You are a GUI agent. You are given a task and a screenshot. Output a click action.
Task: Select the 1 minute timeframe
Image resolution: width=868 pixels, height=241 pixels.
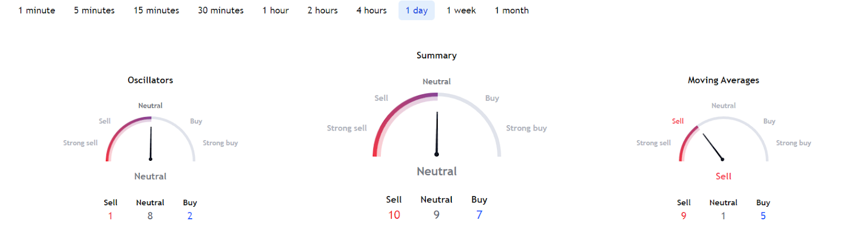point(37,10)
